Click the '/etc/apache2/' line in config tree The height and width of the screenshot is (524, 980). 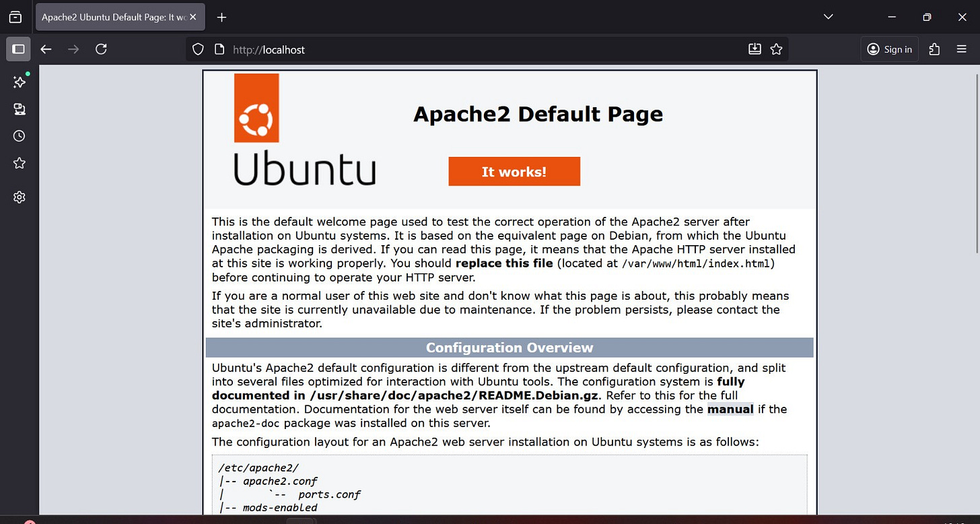click(x=258, y=468)
